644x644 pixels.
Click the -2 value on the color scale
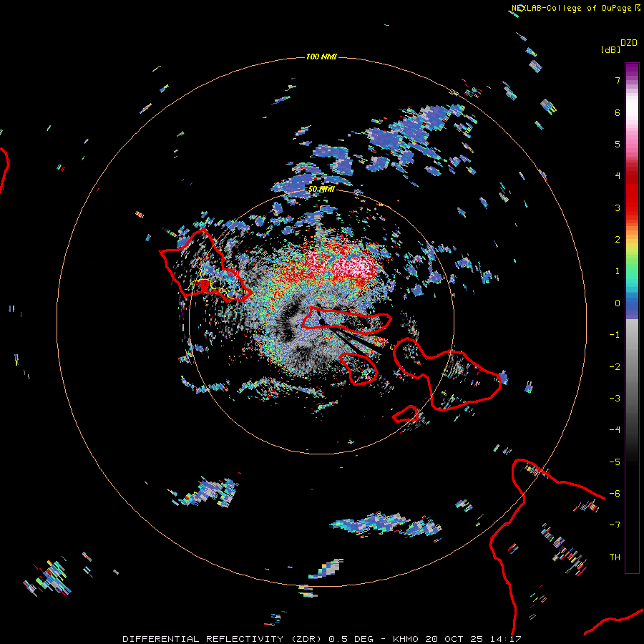point(615,367)
